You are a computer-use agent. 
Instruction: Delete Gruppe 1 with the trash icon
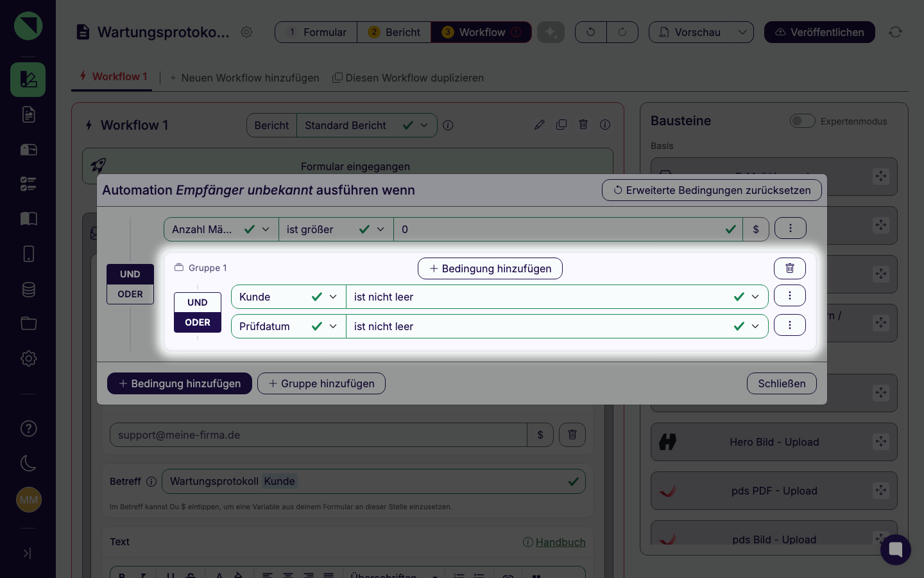click(x=790, y=268)
